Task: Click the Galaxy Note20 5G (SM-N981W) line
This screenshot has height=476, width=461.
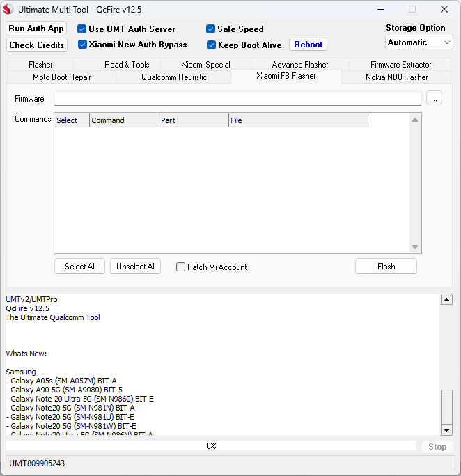Action: 71,426
